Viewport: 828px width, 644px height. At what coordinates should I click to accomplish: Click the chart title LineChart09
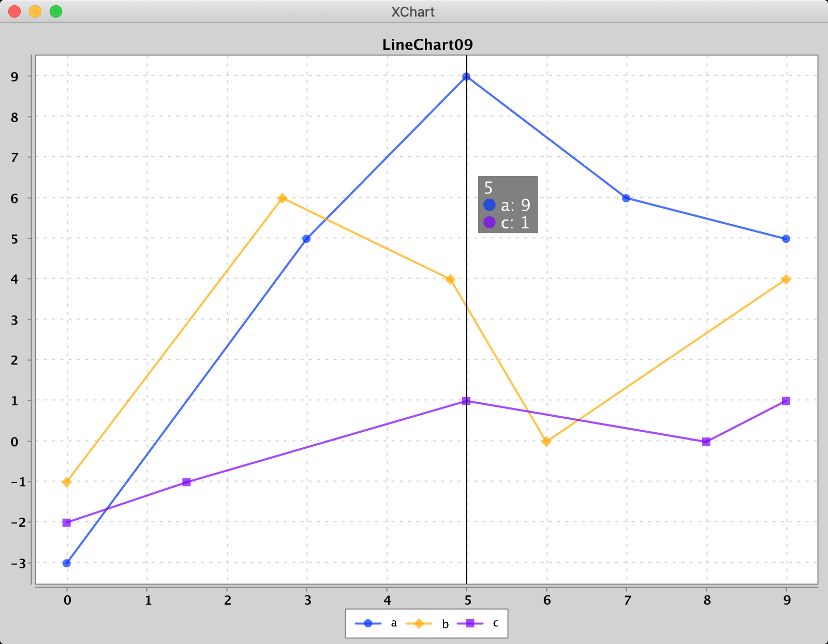tap(427, 45)
